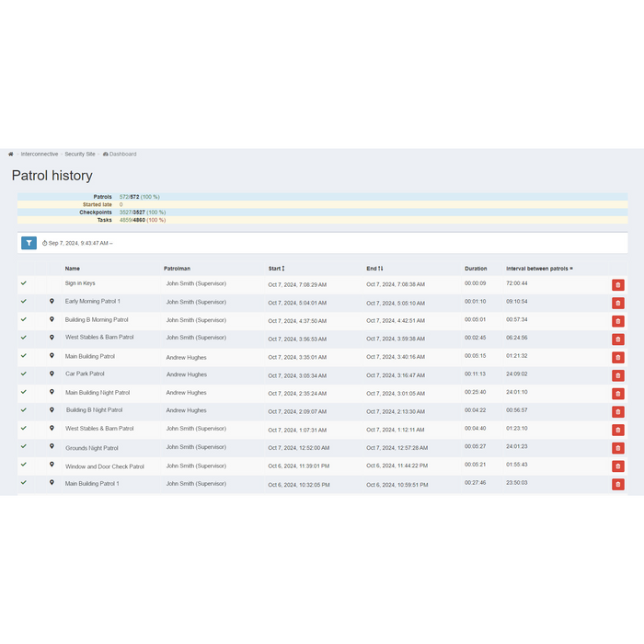644x644 pixels.
Task: Show map pin for Main Building Patrol 3:35:01 AM
Action: [x=52, y=356]
